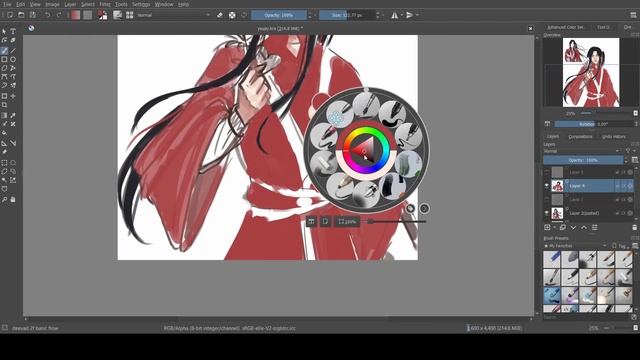Select the Polygon tool

pyautogui.click(x=4, y=68)
